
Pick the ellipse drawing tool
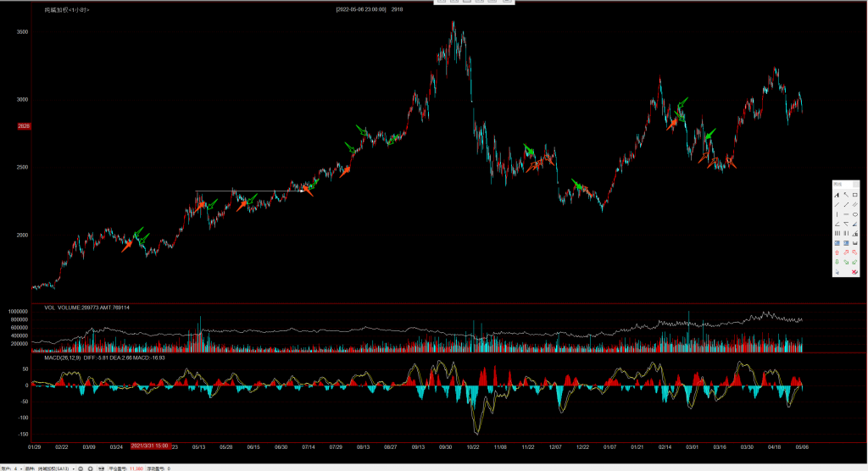(855, 214)
